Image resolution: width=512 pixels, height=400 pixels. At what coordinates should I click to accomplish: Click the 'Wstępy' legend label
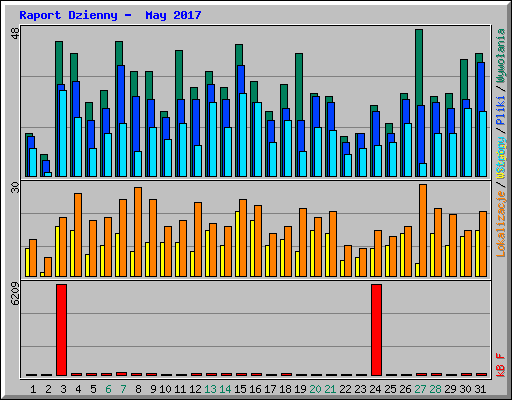[500, 158]
